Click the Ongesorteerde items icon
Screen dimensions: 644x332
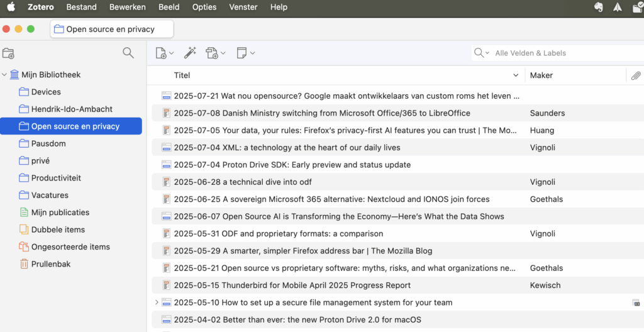24,247
